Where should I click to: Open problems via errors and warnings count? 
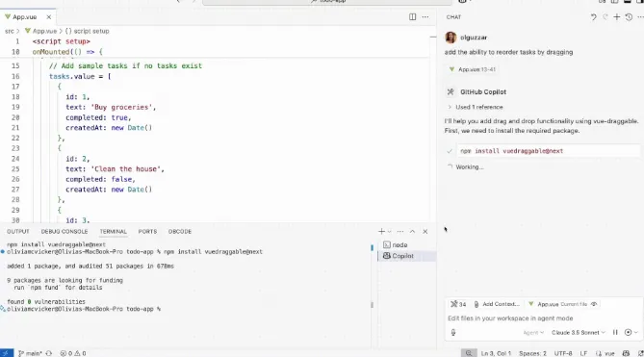pyautogui.click(x=73, y=353)
